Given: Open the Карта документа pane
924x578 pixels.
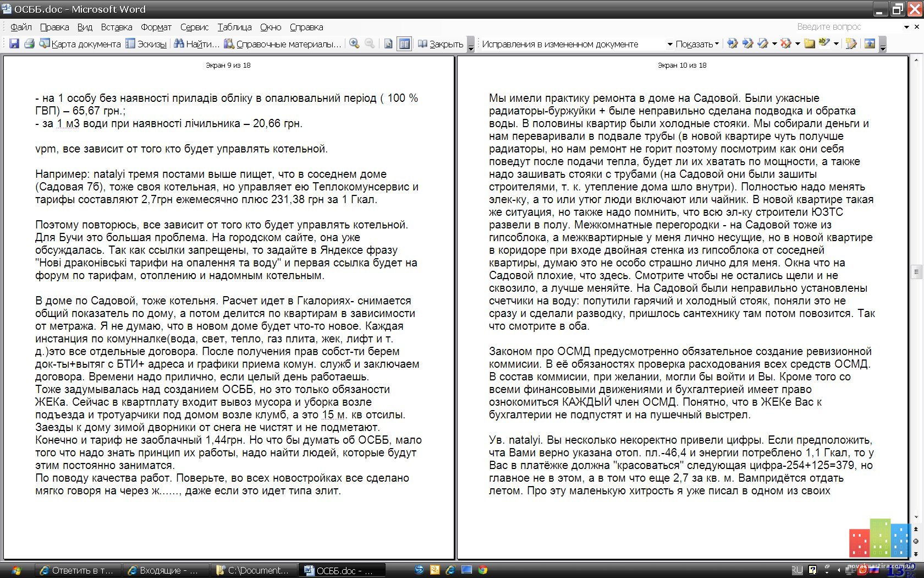Looking at the screenshot, I should click(x=80, y=43).
